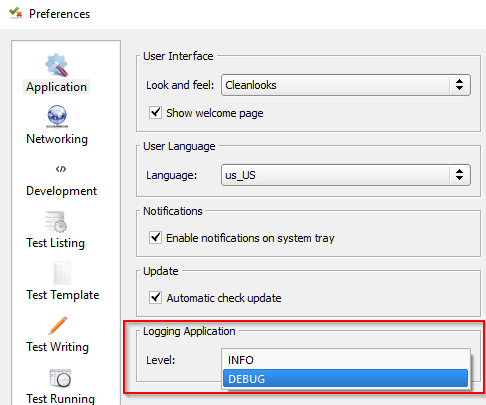Click the 'Level:' label text

click(161, 360)
